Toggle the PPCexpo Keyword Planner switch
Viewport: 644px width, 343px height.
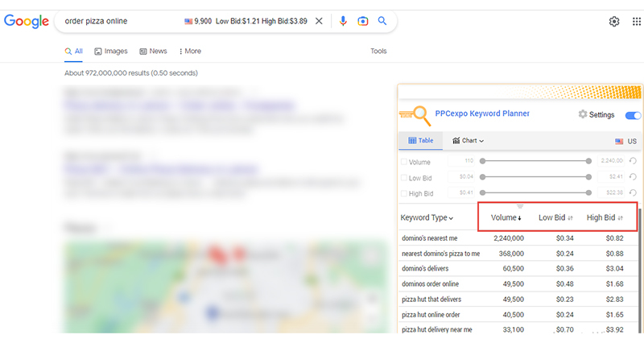[633, 115]
